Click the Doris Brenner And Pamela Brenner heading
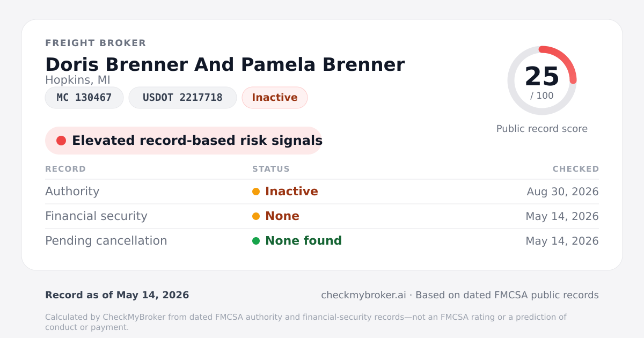This screenshot has width=644, height=338. pyautogui.click(x=225, y=64)
